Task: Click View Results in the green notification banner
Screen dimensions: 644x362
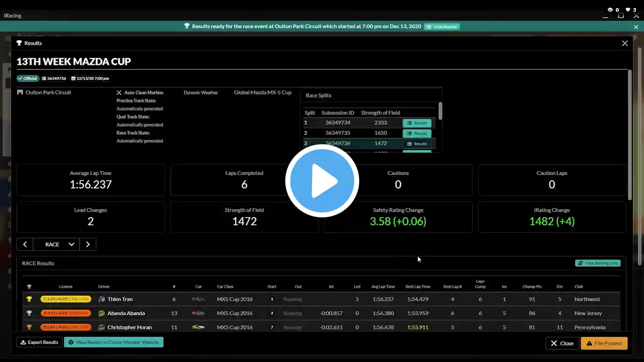Action: (x=442, y=27)
